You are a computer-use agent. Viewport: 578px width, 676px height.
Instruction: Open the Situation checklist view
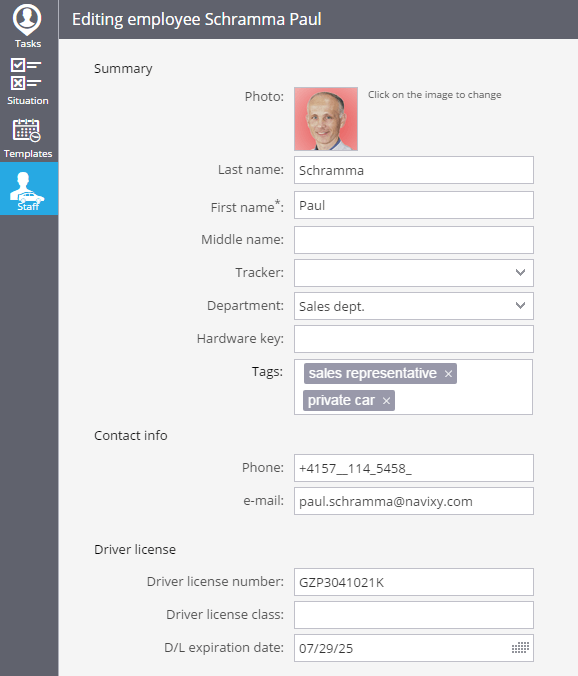click(x=28, y=81)
